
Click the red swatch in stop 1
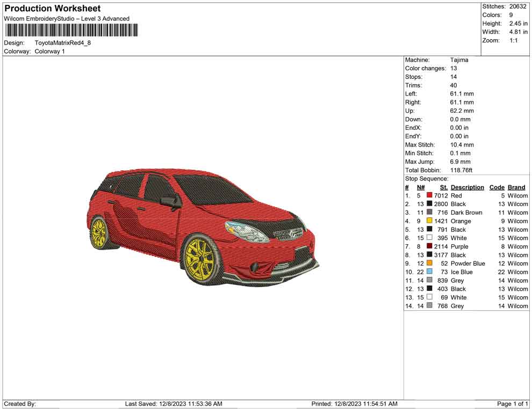[x=429, y=196]
